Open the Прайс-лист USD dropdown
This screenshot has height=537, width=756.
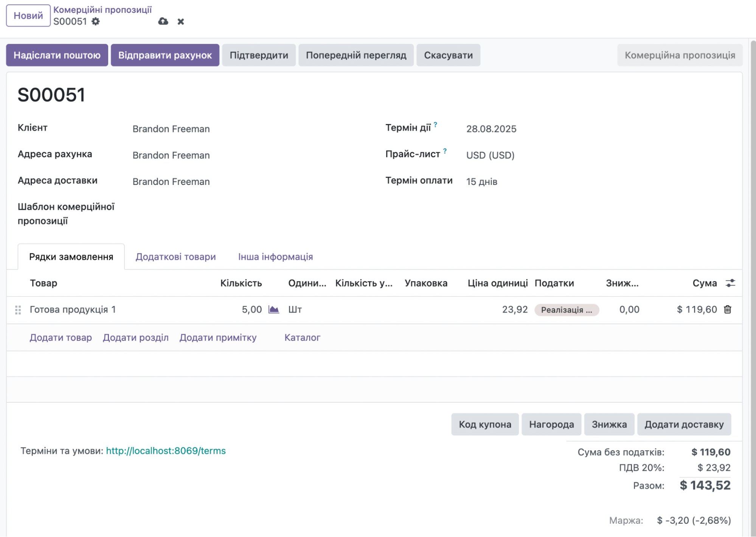[x=490, y=155]
